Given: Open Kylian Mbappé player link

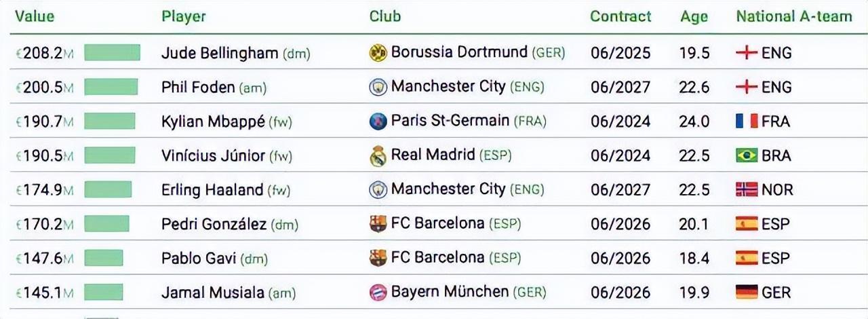Looking at the screenshot, I should [x=212, y=121].
